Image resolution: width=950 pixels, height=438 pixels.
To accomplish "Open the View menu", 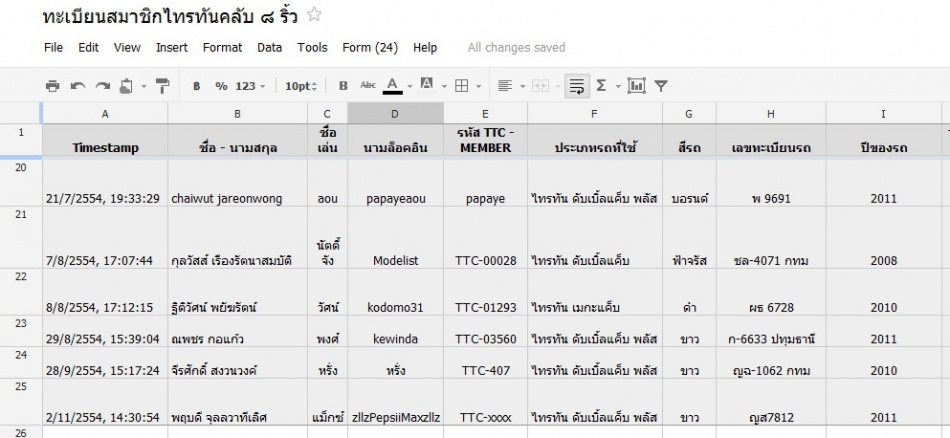I will pyautogui.click(x=127, y=47).
